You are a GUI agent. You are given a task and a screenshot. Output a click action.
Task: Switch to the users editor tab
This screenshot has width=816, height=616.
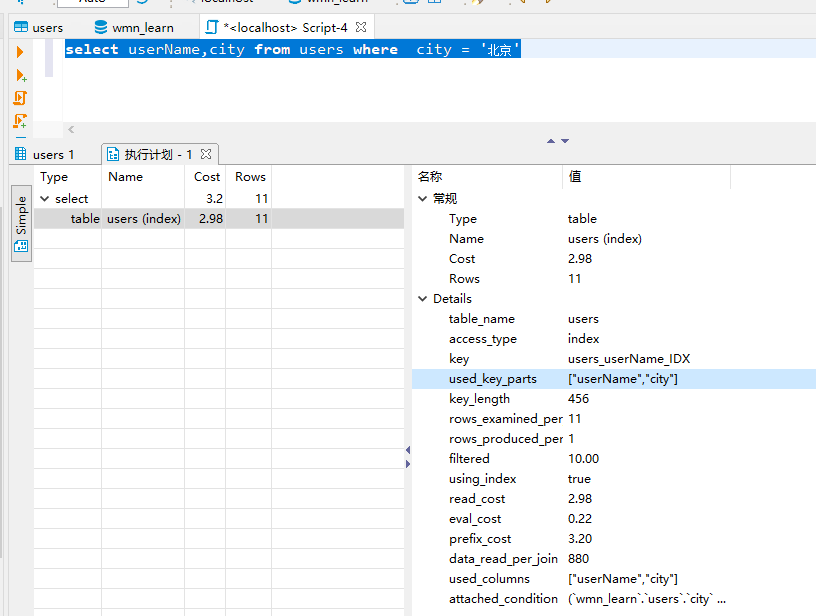click(x=39, y=28)
